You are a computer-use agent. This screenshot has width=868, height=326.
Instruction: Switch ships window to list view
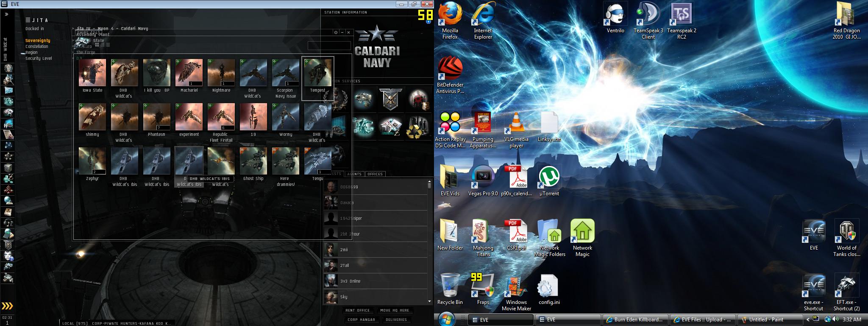tap(108, 44)
